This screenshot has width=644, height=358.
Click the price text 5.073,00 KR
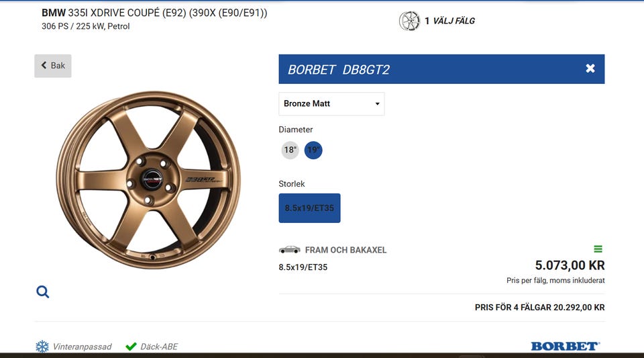pos(570,265)
